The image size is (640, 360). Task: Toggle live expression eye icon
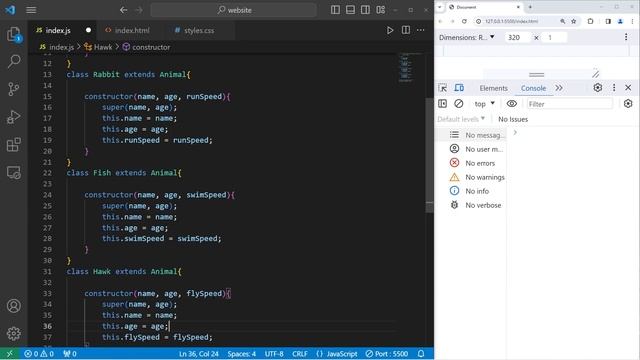click(x=511, y=104)
